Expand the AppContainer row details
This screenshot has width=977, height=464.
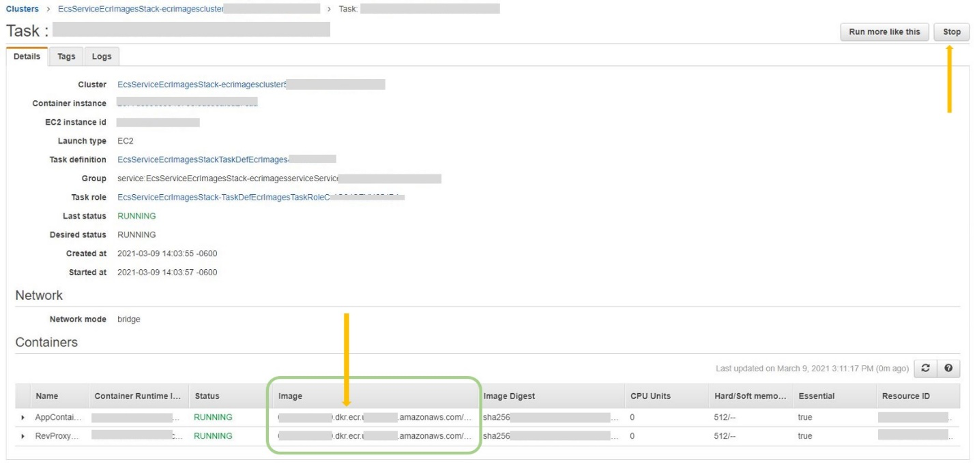(23, 417)
